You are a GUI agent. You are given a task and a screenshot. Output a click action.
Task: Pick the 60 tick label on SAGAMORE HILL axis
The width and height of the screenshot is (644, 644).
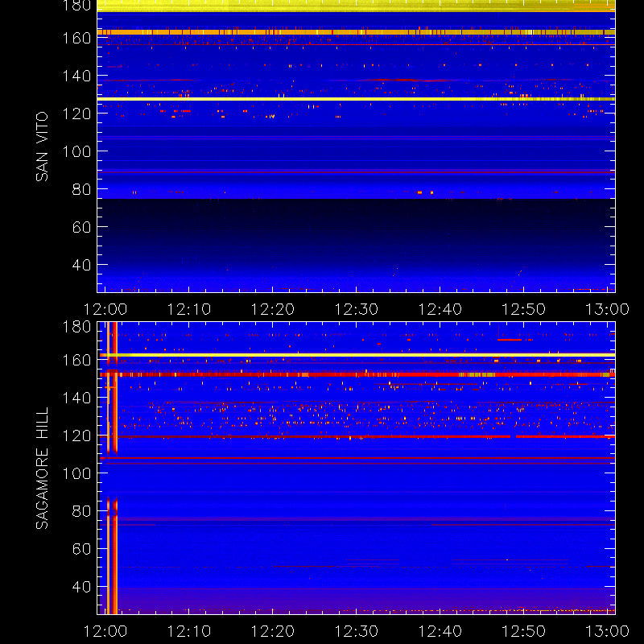(81, 549)
